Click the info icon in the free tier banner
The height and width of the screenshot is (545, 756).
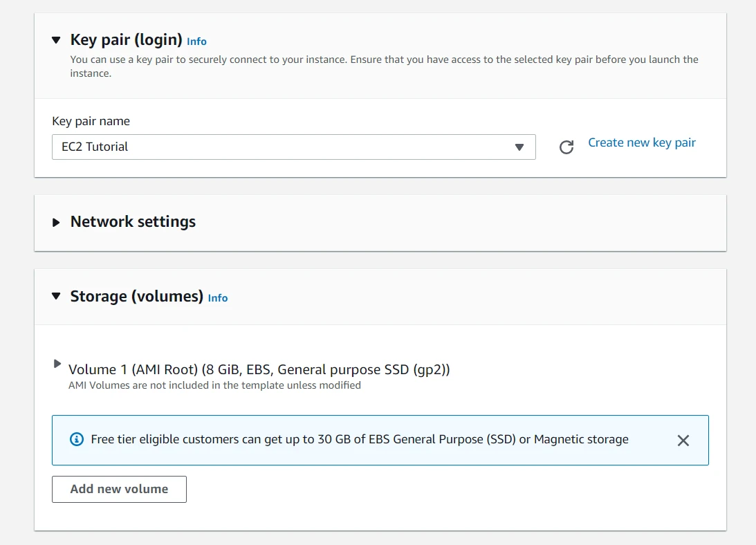click(x=77, y=439)
